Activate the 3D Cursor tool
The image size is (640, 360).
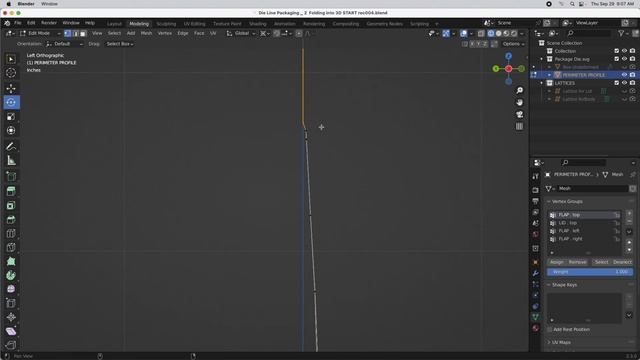click(11, 73)
